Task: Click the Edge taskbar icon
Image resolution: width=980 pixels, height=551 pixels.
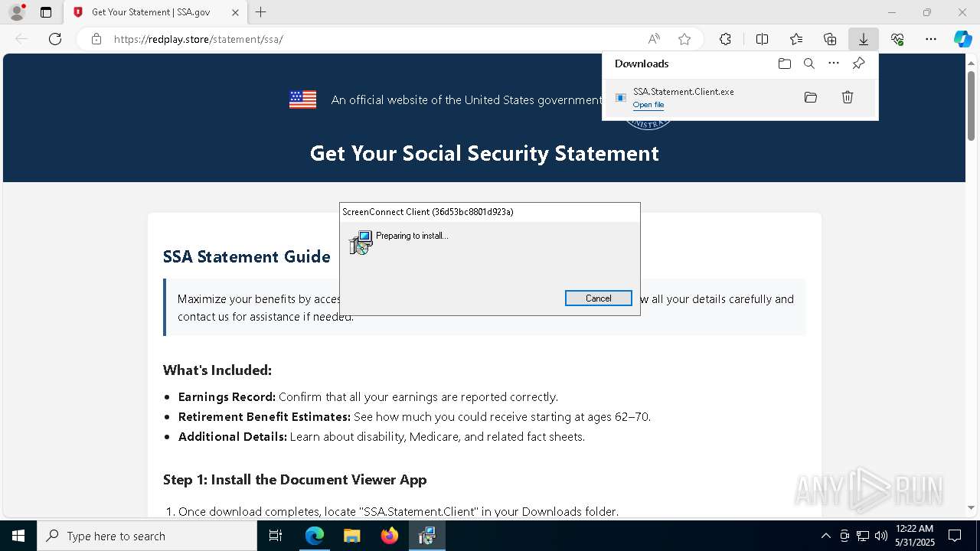Action: [x=315, y=536]
